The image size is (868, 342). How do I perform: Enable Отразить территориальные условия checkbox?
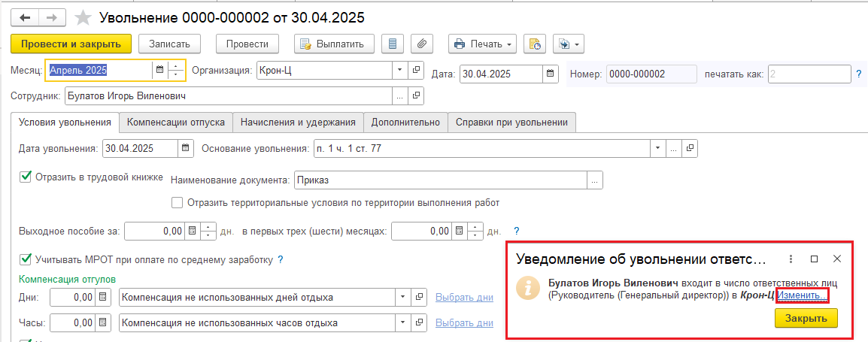click(x=177, y=202)
